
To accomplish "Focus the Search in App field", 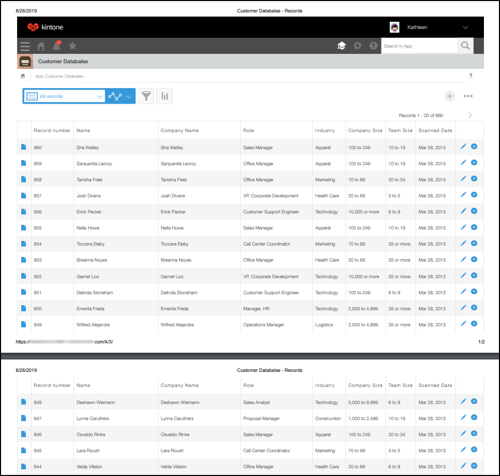I will pyautogui.click(x=419, y=46).
